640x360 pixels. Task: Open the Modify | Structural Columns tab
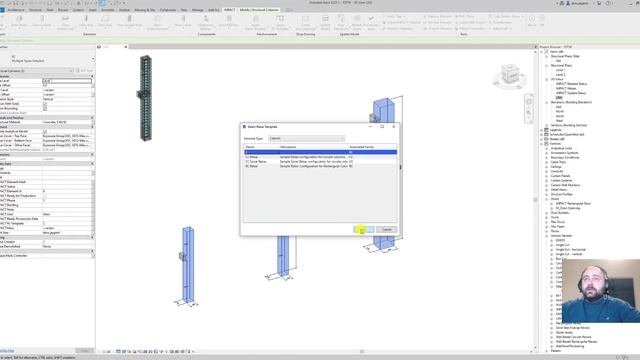point(259,9)
